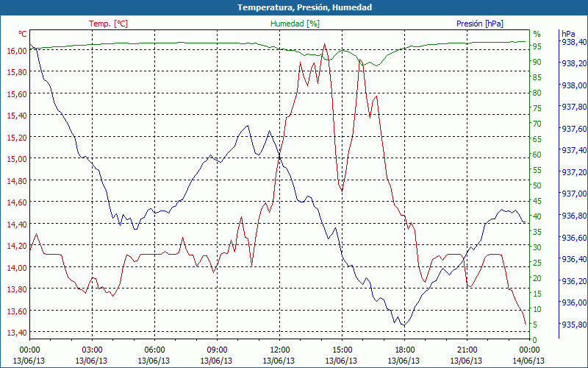This screenshot has width=588, height=368.
Task: Click humidity axis value "35"
Action: pos(537,232)
